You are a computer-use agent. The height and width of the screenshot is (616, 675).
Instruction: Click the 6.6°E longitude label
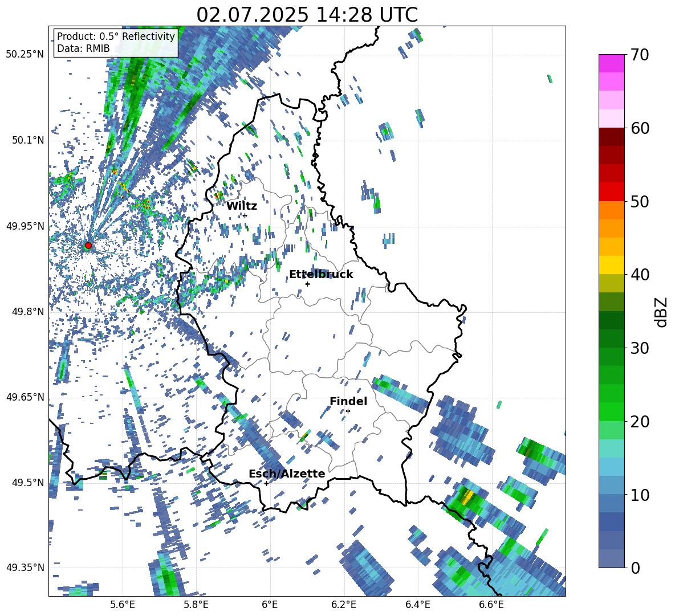point(491,605)
